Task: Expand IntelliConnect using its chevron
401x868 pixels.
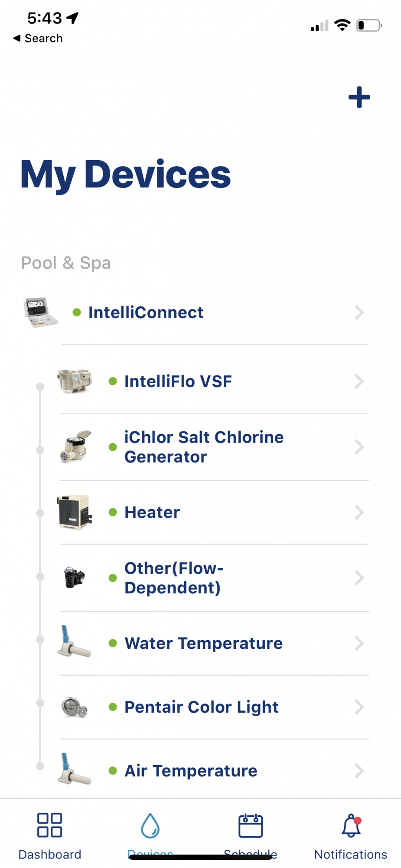Action: [x=359, y=312]
